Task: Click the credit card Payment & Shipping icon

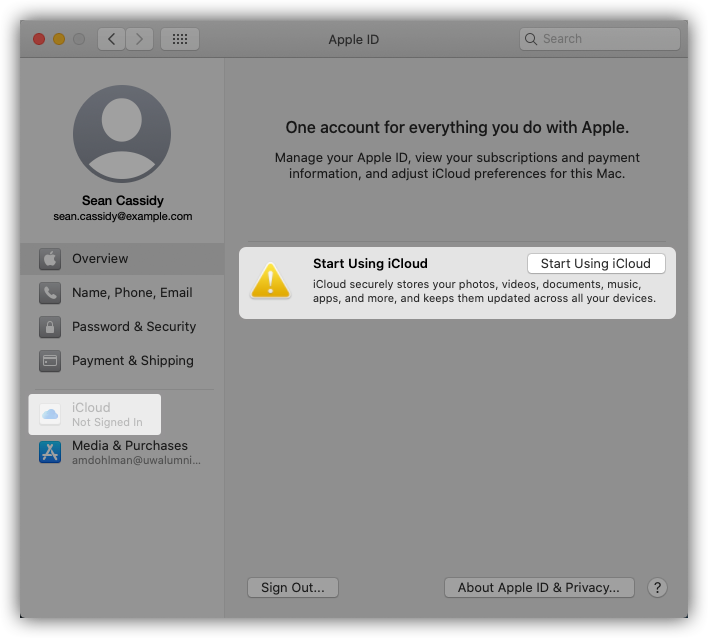Action: [50, 361]
